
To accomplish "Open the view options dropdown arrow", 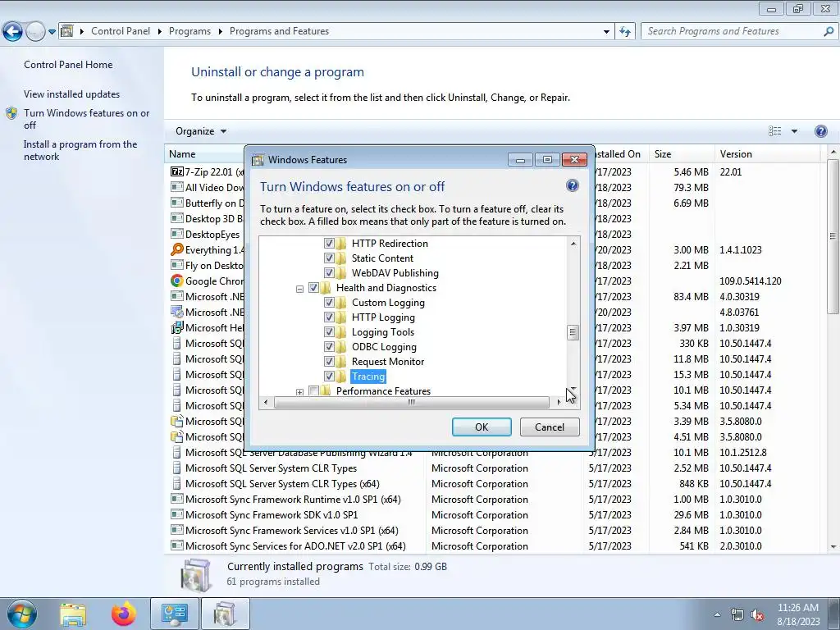I will click(x=794, y=131).
